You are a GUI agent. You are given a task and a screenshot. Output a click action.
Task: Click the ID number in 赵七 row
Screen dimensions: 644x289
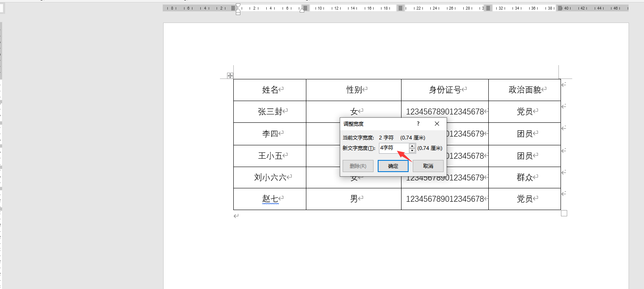pyautogui.click(x=445, y=199)
